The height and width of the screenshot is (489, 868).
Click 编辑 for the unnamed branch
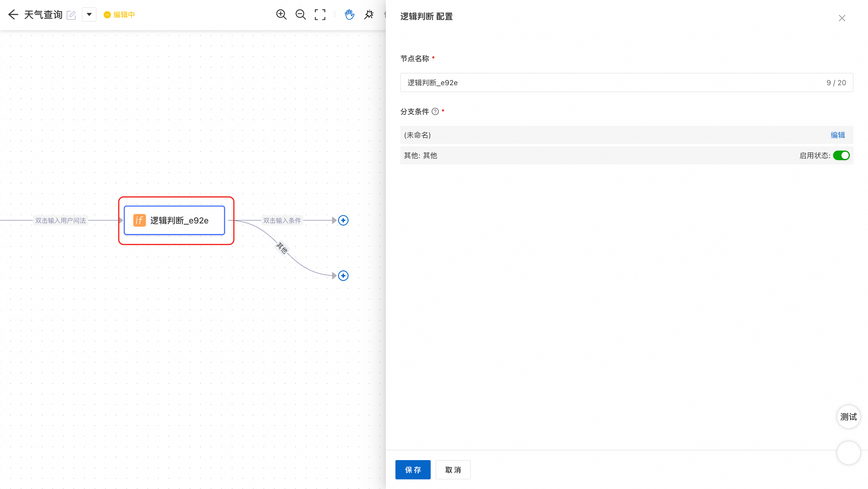838,135
